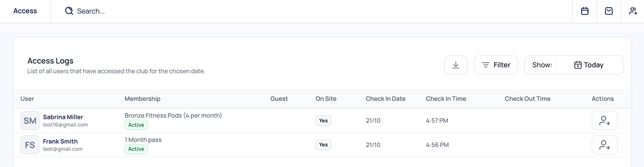This screenshot has width=644, height=167.
Task: Click the SM avatar thumbnail
Action: tap(30, 121)
